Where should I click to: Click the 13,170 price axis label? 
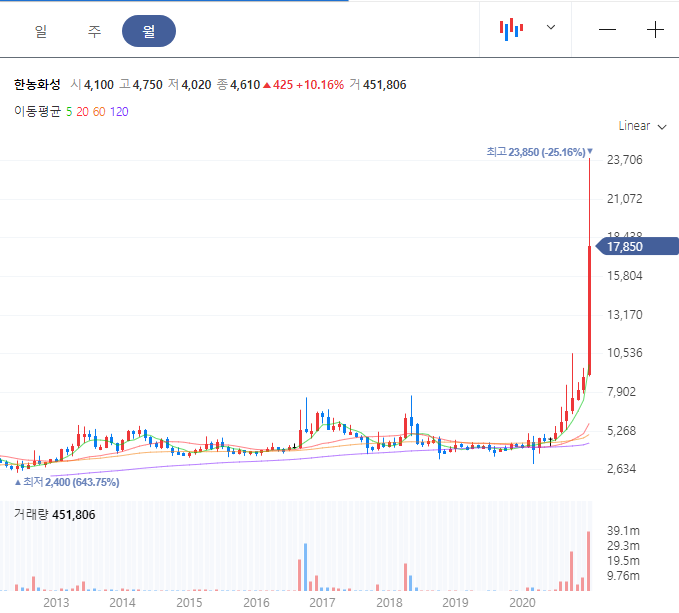click(624, 315)
